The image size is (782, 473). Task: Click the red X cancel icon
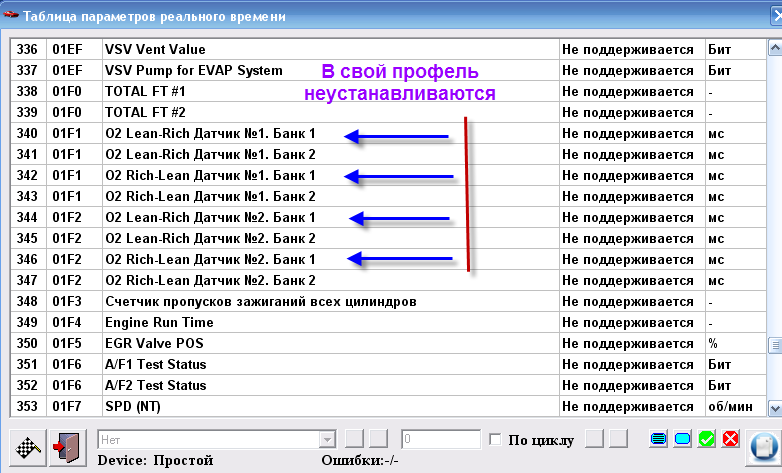(x=730, y=440)
